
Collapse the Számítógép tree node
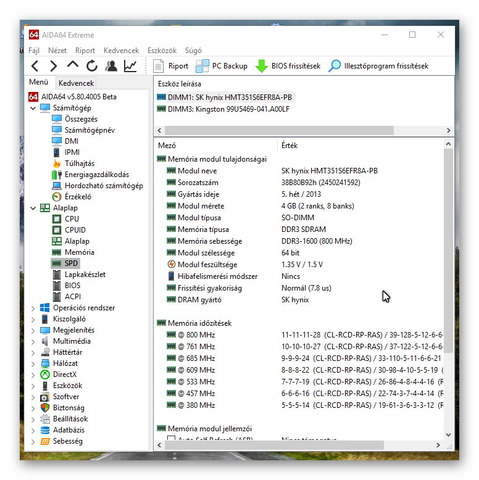[33, 108]
